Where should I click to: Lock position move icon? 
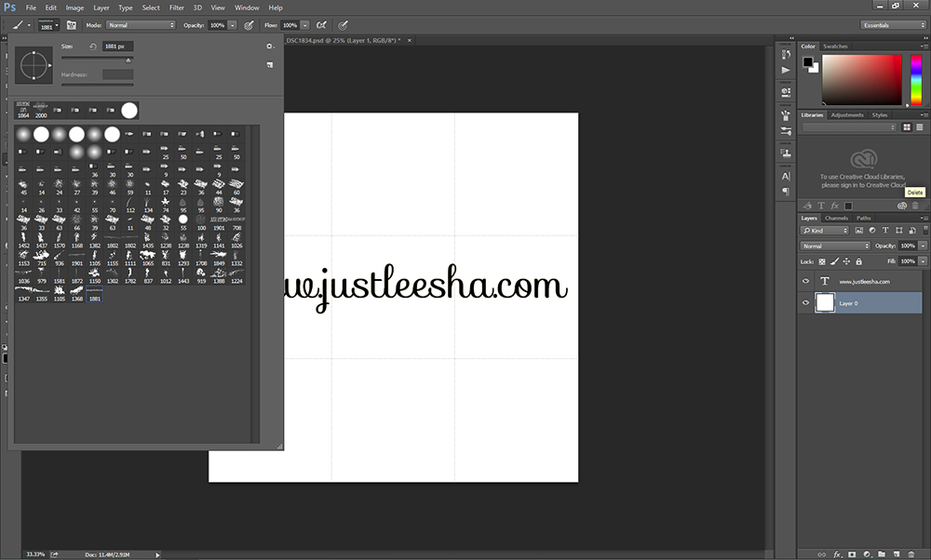(846, 261)
